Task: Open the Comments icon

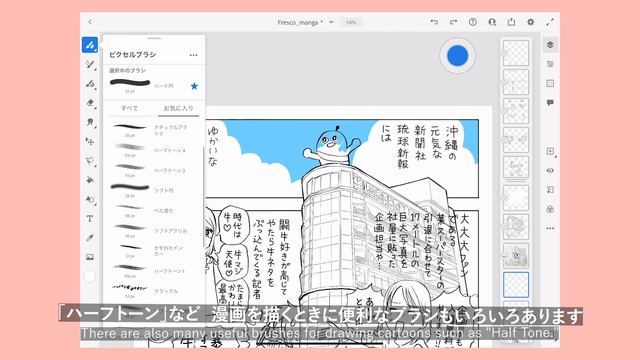Action: coord(550,102)
